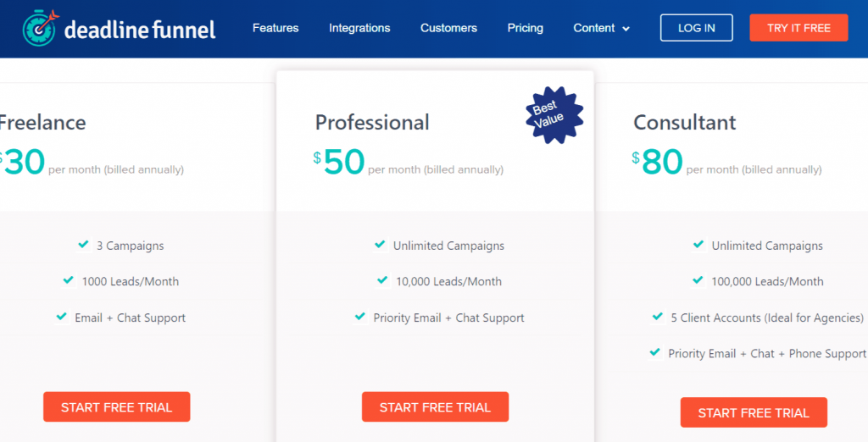Open the Customers nav link
The image size is (868, 442).
click(x=448, y=28)
